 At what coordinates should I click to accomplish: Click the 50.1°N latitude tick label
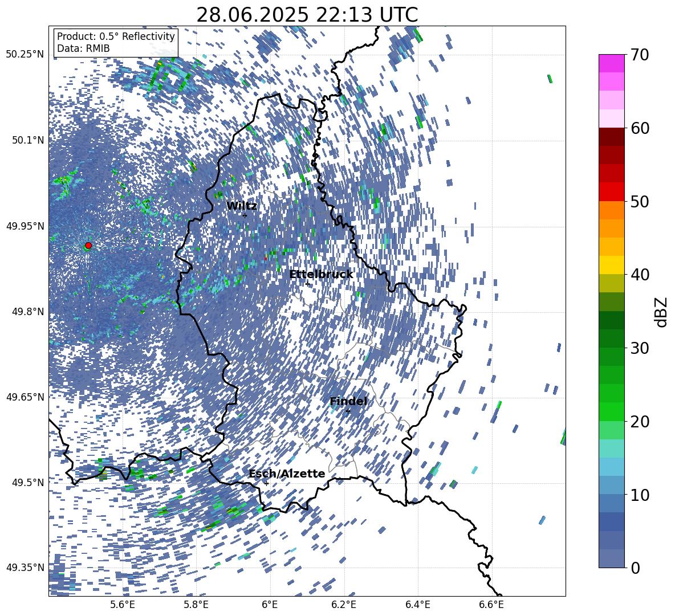click(x=27, y=140)
